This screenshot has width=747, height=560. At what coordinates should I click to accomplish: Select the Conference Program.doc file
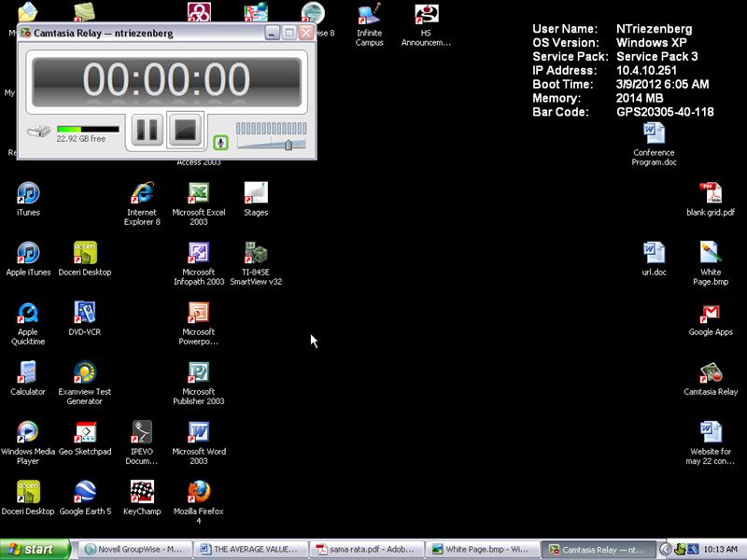coord(655,144)
